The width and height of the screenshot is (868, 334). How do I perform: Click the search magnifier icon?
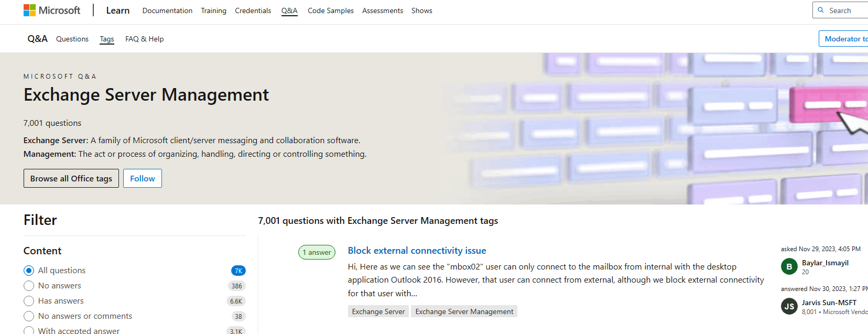tap(821, 10)
